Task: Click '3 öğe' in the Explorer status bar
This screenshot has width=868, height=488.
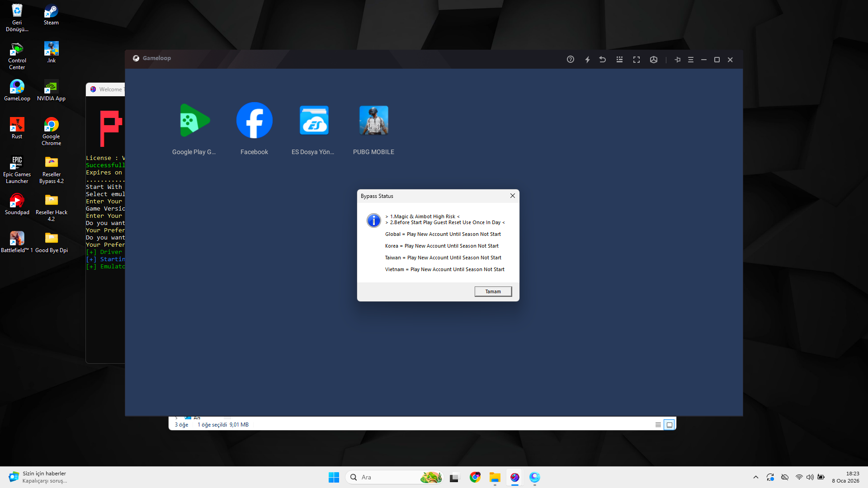Action: [181, 425]
